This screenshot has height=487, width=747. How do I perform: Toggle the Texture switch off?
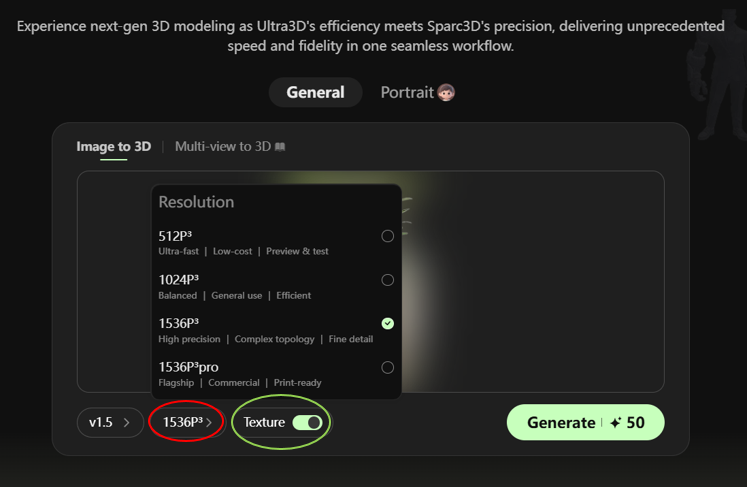307,423
